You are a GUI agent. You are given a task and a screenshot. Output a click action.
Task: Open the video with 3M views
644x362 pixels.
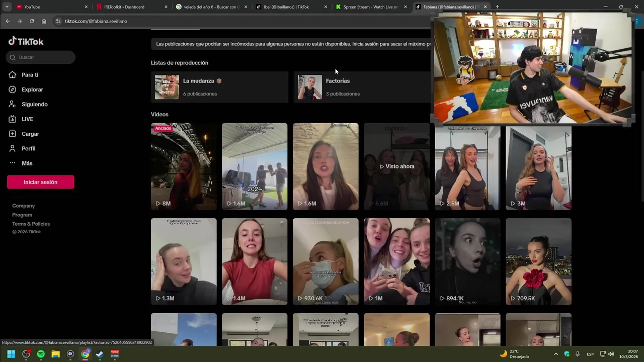(538, 168)
